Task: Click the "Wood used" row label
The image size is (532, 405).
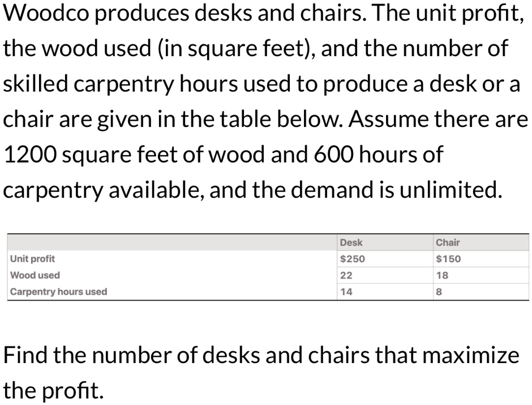Action: coord(35,275)
